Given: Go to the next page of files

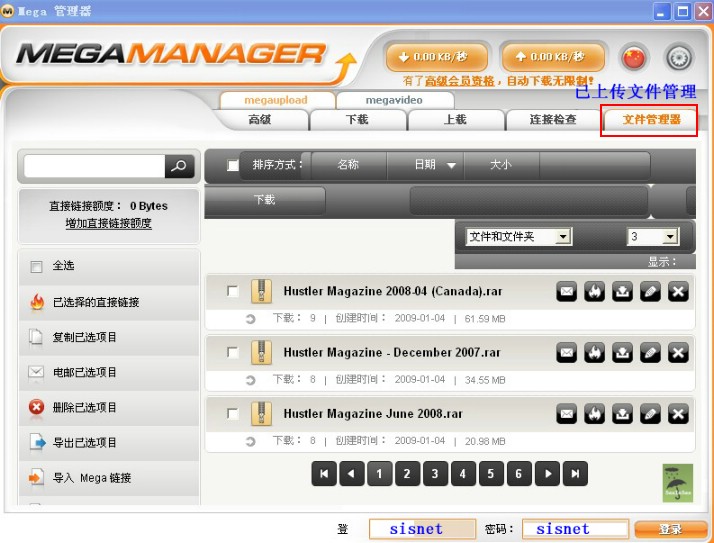Looking at the screenshot, I should click(x=548, y=474).
